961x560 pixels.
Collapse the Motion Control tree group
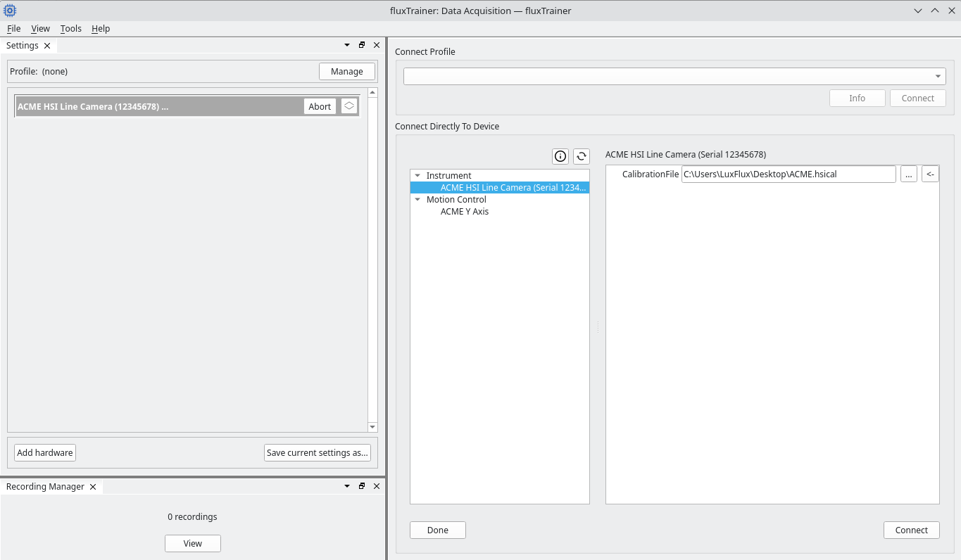pos(417,200)
